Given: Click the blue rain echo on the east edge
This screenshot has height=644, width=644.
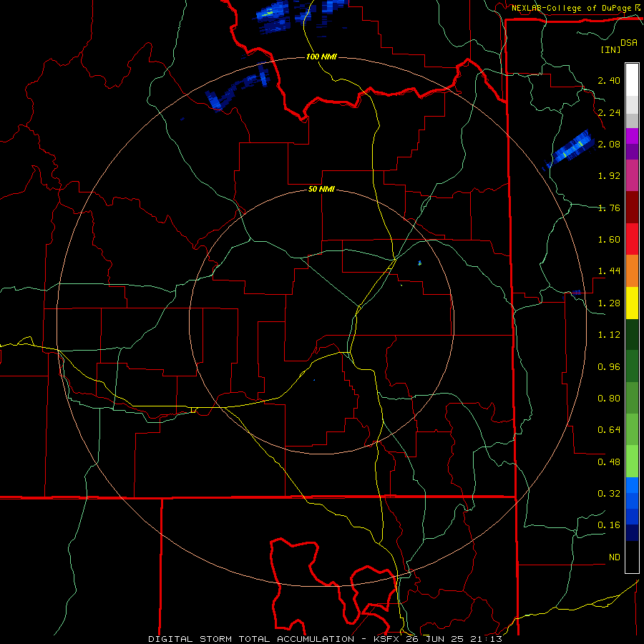Looking at the screenshot, I should (570, 150).
